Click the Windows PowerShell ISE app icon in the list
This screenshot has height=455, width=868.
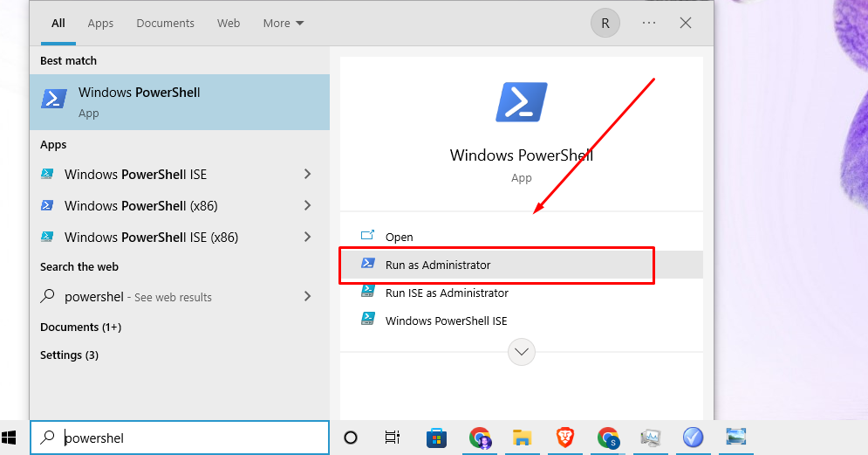[48, 174]
